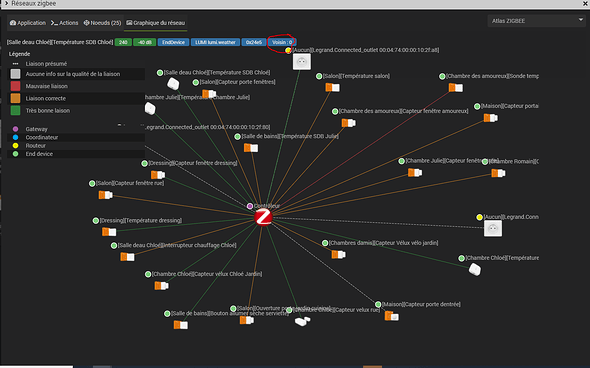Click the red Mauvaise liaison swatch
The height and width of the screenshot is (368, 590).
(x=15, y=86)
